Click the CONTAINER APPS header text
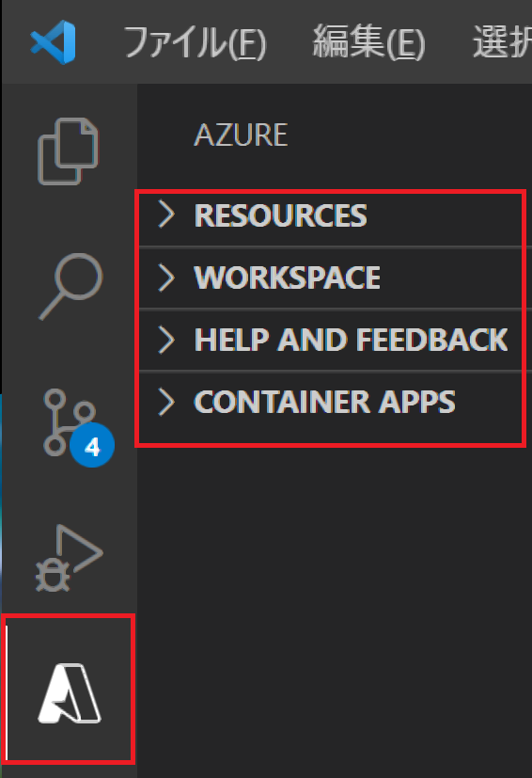Image resolution: width=532 pixels, height=778 pixels. pos(325,402)
